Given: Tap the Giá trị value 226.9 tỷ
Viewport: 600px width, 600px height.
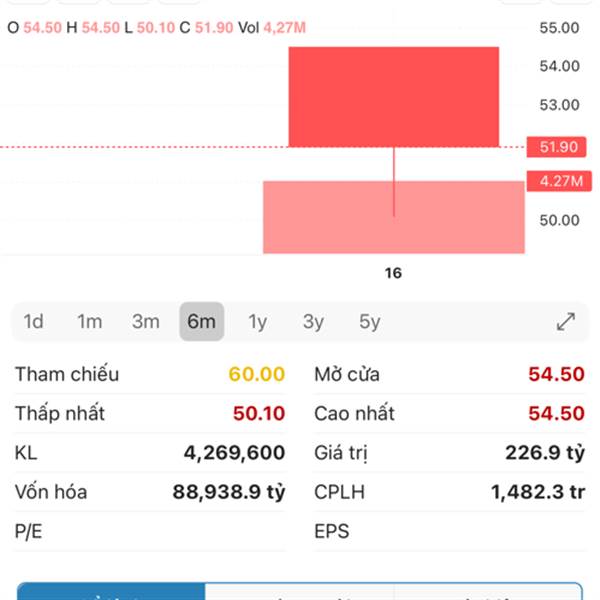Looking at the screenshot, I should (545, 453).
